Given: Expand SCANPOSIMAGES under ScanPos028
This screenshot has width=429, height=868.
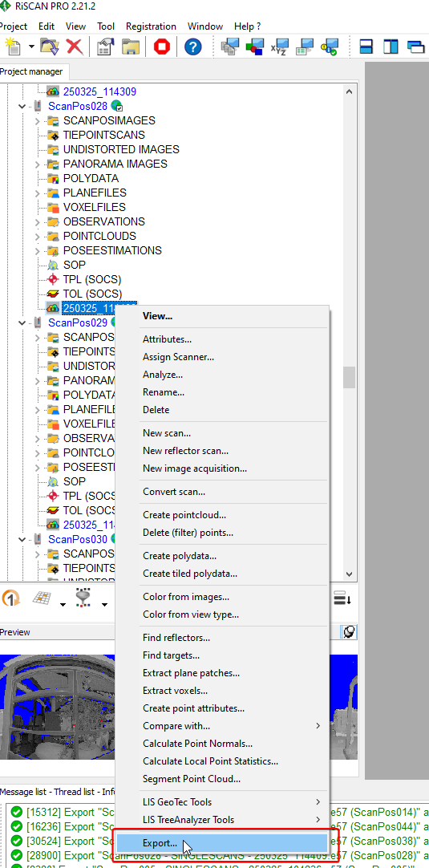Looking at the screenshot, I should [37, 120].
